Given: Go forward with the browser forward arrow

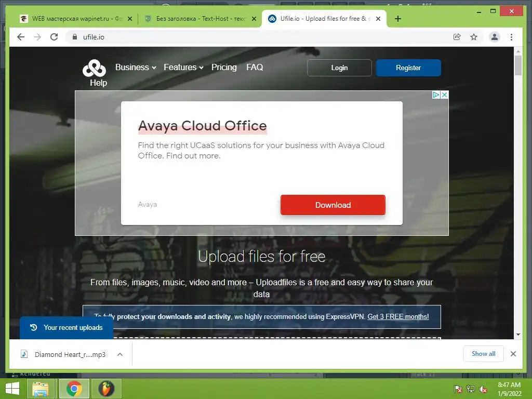Looking at the screenshot, I should (37, 37).
